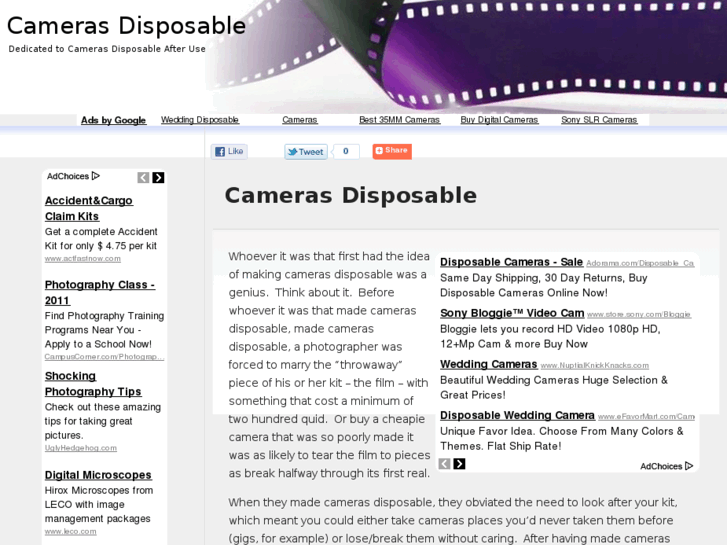This screenshot has height=545, width=727.
Task: Visit www.eFavorMart.com link
Action: tap(646, 417)
